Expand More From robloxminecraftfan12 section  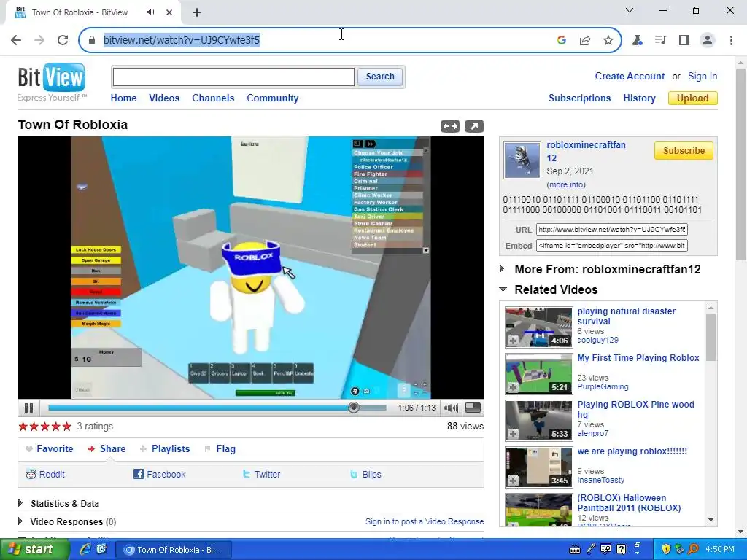pos(502,269)
